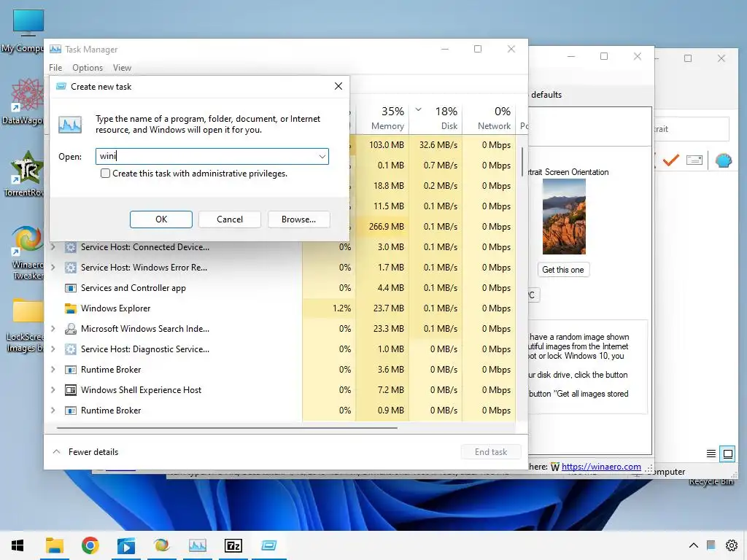Expand the Runtime Broker row using 0.9 MB
Screen dimensions: 747x560
coord(53,411)
